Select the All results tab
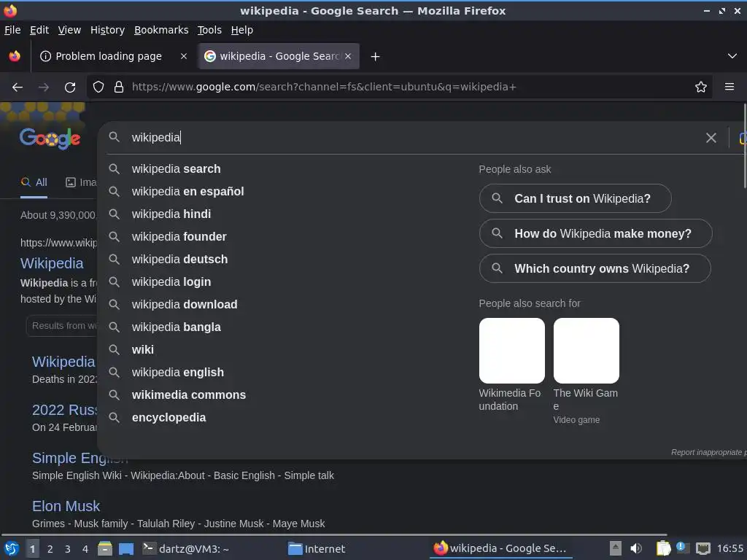The height and width of the screenshot is (560, 747). (x=34, y=182)
